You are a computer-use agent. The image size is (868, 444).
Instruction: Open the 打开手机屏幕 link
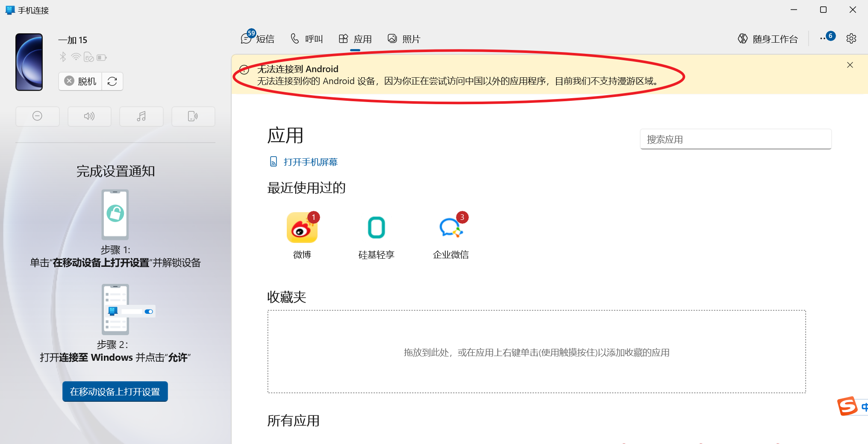point(303,162)
